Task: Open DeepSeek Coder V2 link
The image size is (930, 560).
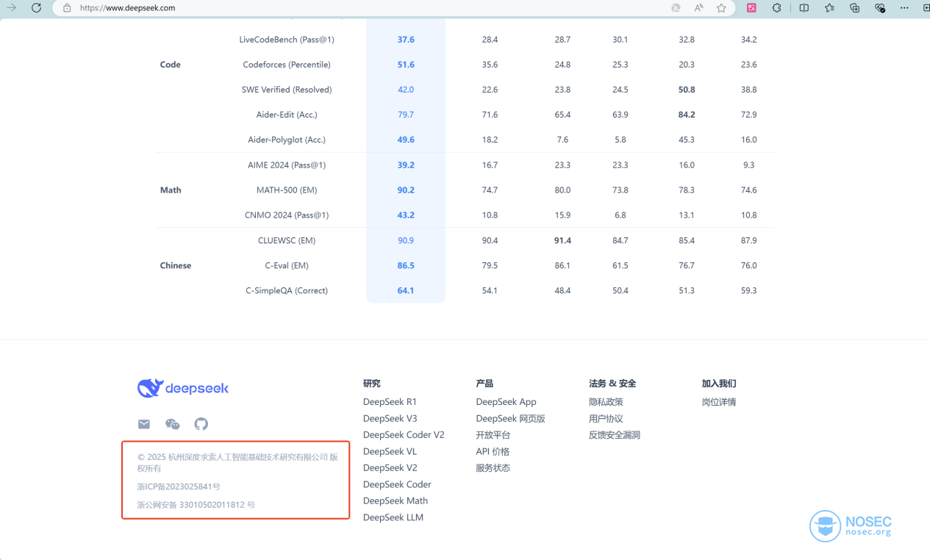Action: (x=404, y=435)
